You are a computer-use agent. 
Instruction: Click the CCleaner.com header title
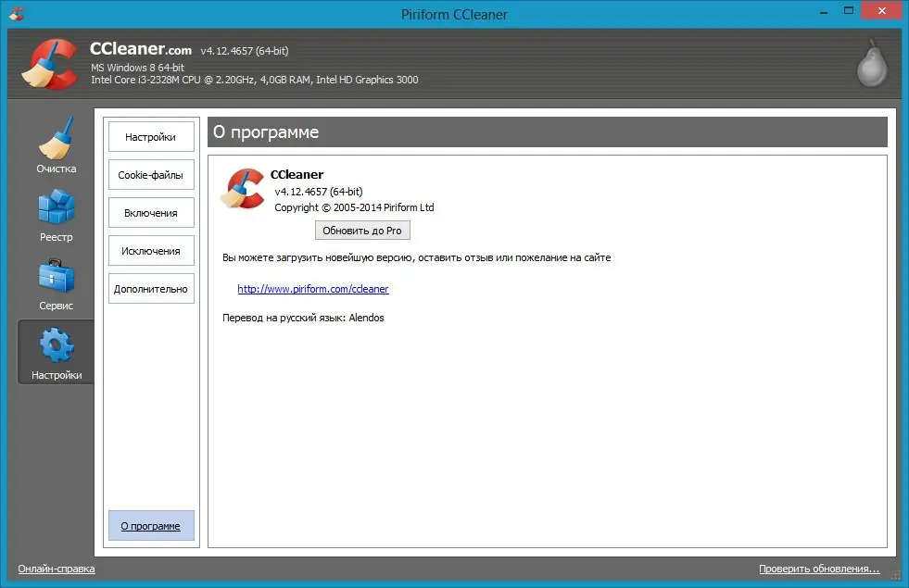pos(141,49)
